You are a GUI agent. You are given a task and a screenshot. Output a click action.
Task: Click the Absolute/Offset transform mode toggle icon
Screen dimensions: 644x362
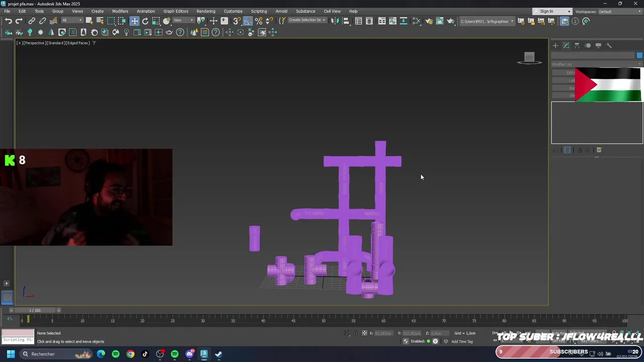(x=364, y=333)
